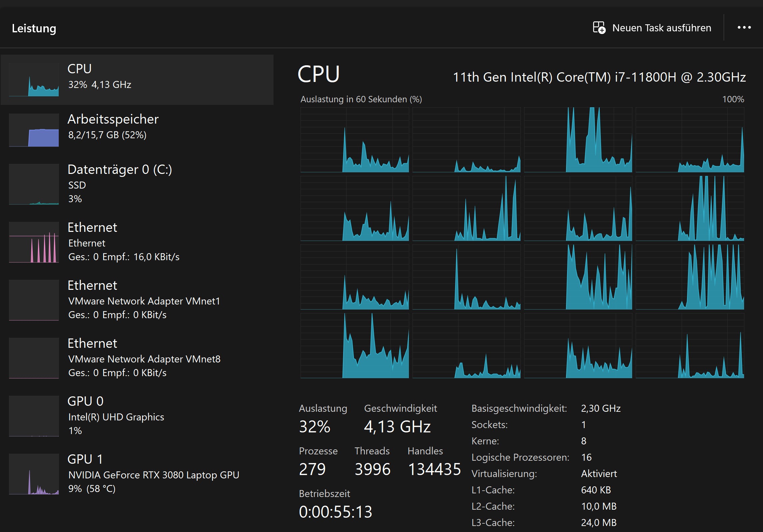Click the CPU mini graph thumbnail
The image size is (763, 532).
[34, 80]
